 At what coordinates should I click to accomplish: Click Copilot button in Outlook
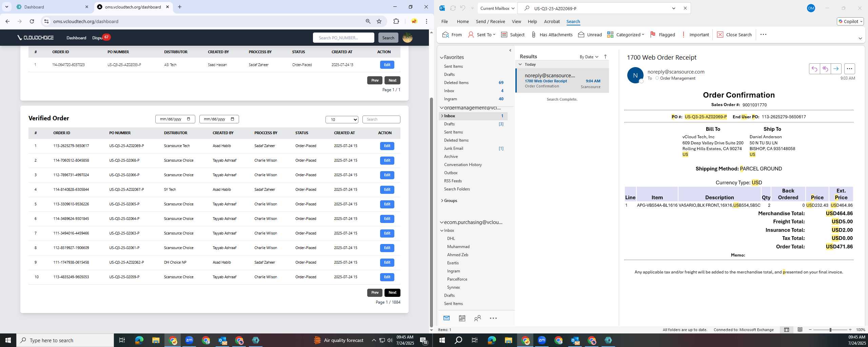[x=850, y=21]
